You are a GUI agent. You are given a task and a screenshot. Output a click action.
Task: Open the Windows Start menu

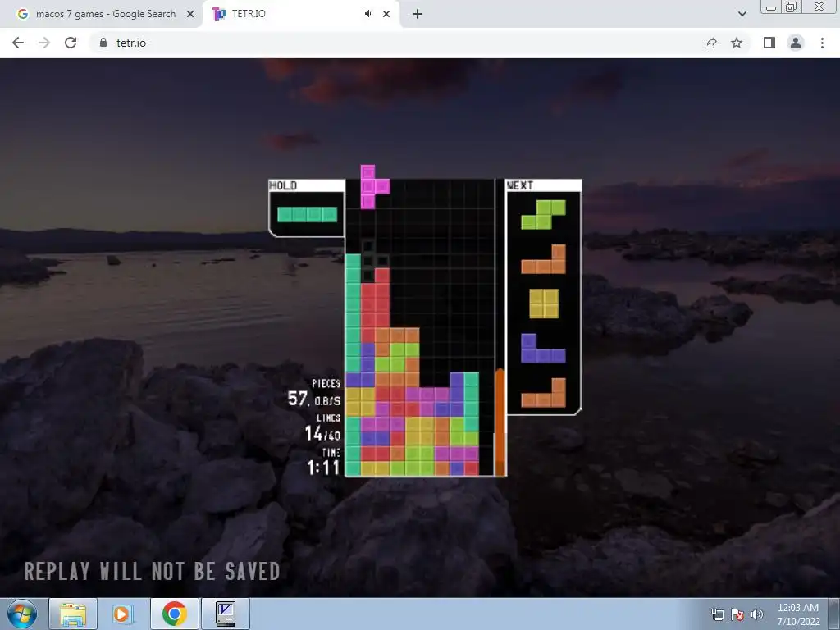click(x=22, y=614)
